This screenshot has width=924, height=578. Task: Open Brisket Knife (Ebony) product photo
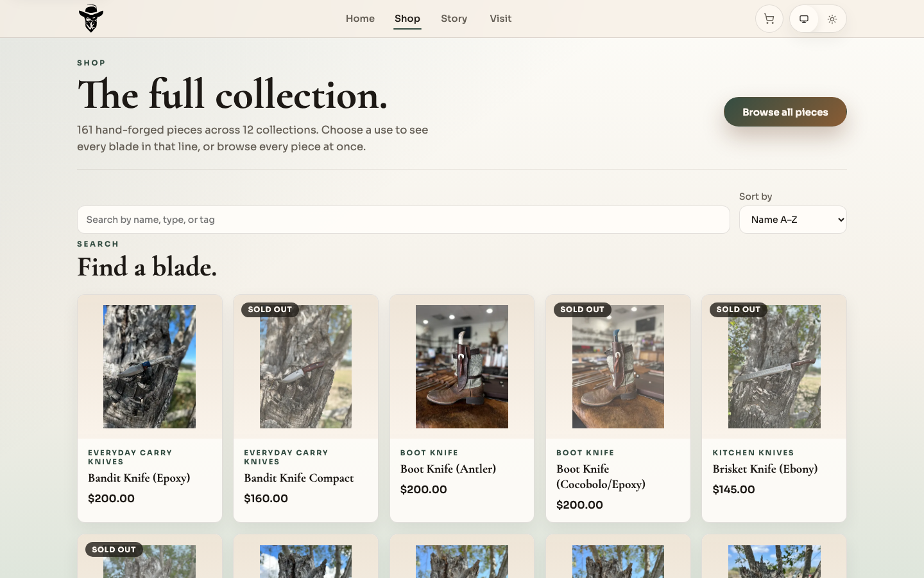tap(774, 367)
